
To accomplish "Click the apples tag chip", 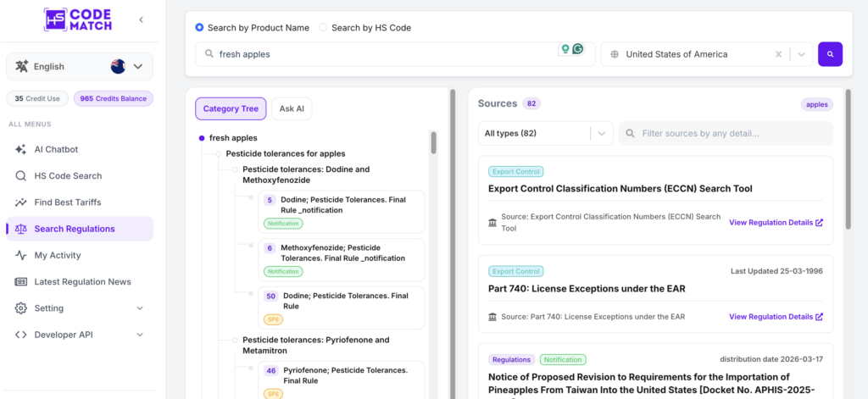I will tap(817, 104).
